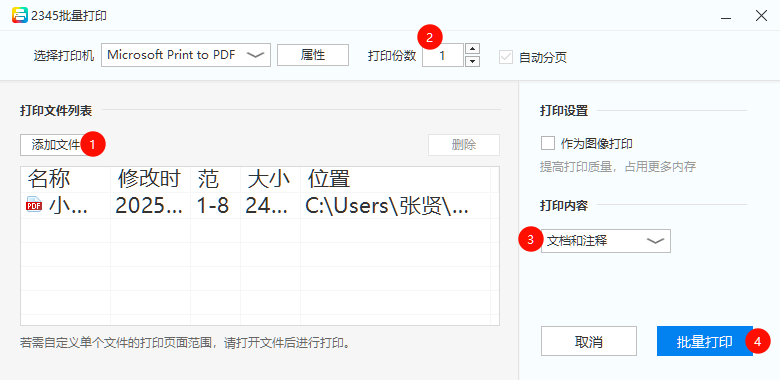Click the PDF file icon in the list
This screenshot has height=380, width=780.
34,205
